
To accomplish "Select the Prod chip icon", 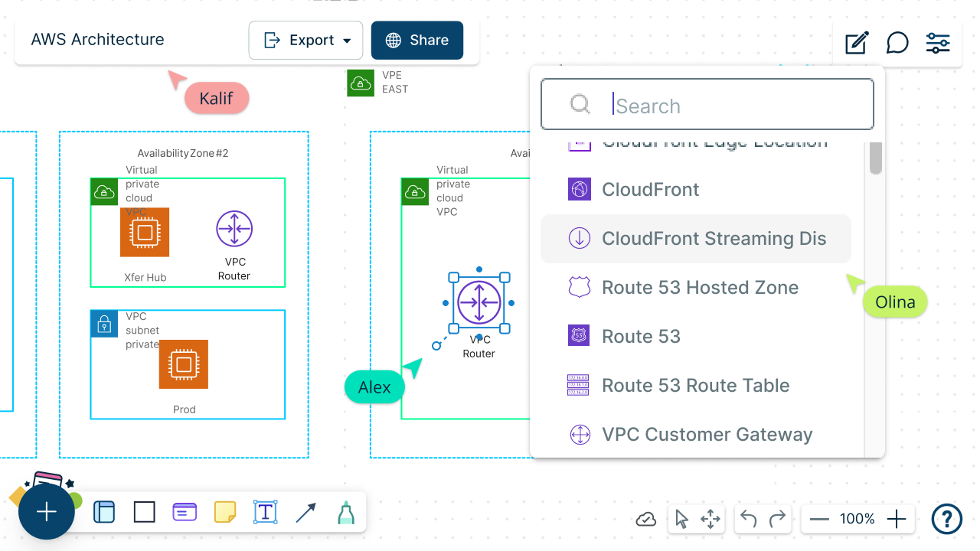I will click(x=184, y=364).
